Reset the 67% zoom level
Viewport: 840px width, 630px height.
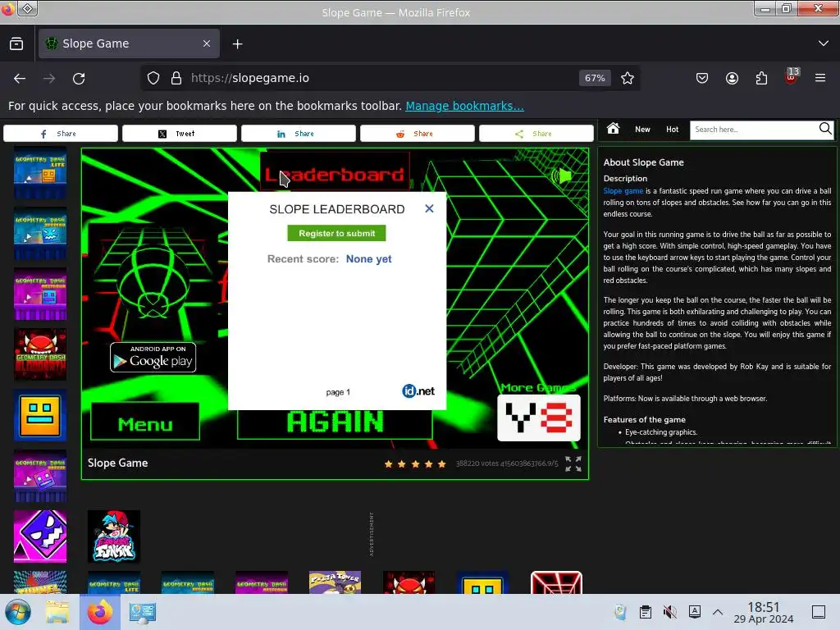(x=595, y=78)
